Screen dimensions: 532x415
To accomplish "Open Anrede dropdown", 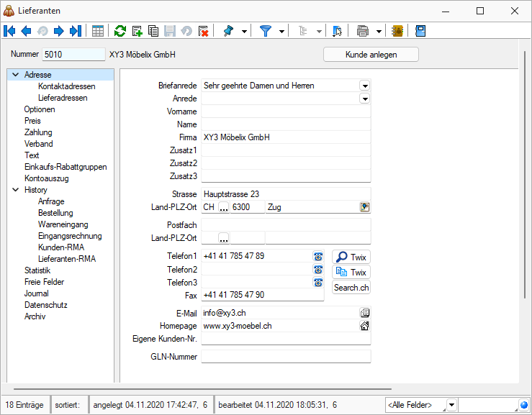I will (x=365, y=99).
